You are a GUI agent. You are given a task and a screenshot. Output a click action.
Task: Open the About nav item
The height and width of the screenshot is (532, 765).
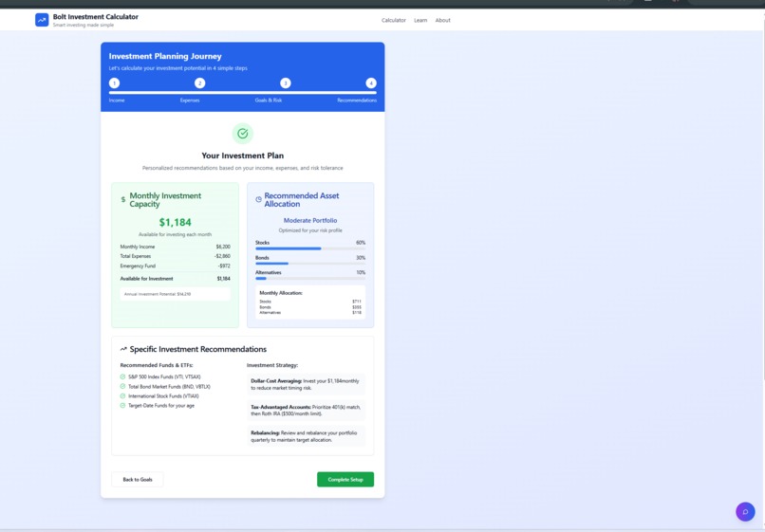(x=443, y=21)
